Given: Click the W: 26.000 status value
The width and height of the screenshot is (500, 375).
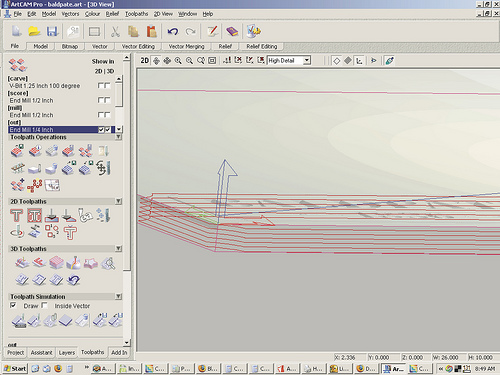Looking at the screenshot, I should click(445, 357).
